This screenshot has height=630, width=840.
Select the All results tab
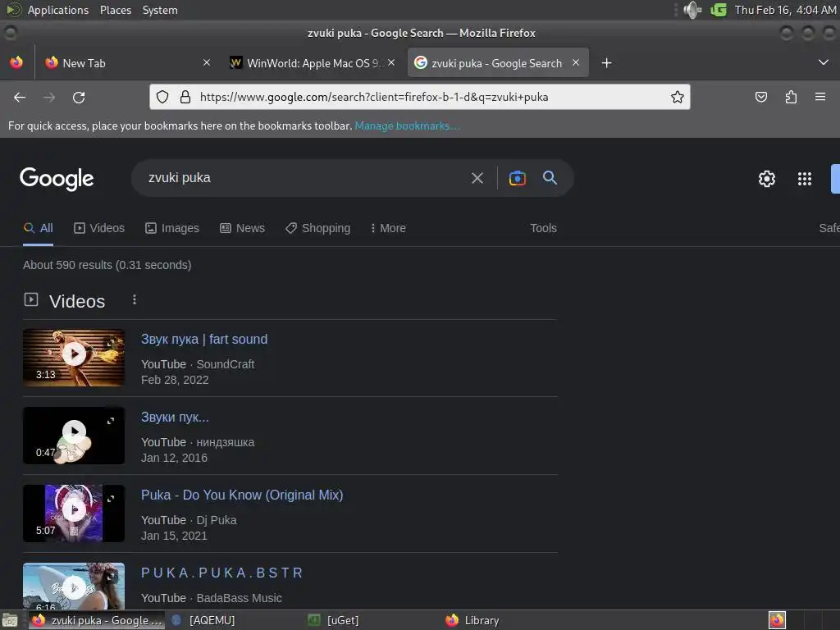tap(38, 228)
